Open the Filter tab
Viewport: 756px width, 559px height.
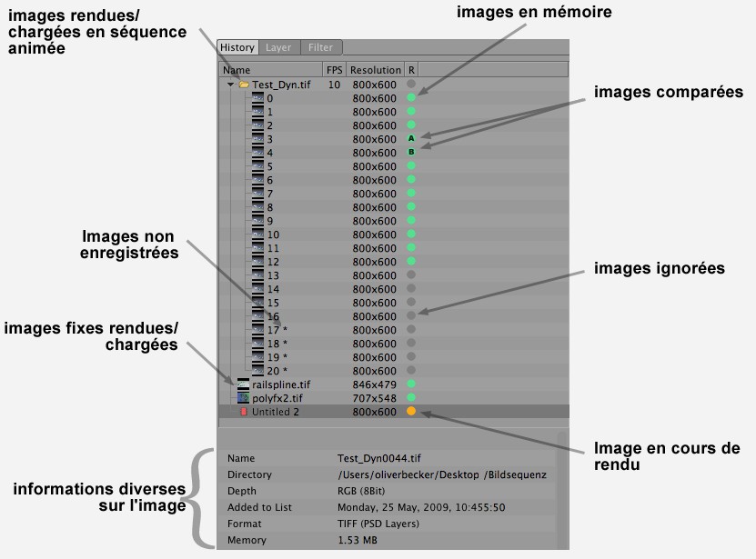point(319,47)
